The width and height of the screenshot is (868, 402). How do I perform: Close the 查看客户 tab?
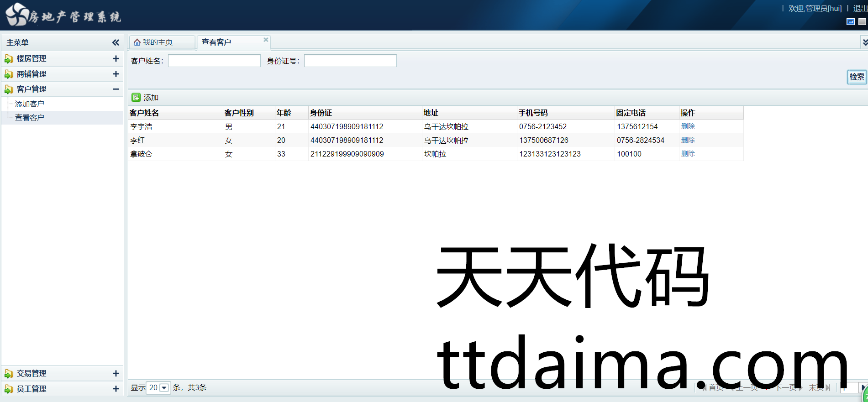click(x=266, y=40)
